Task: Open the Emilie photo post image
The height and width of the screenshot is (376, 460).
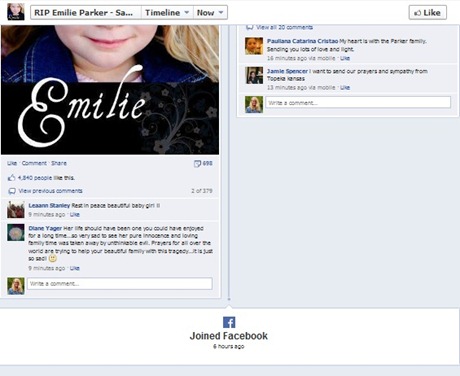Action: 110,90
